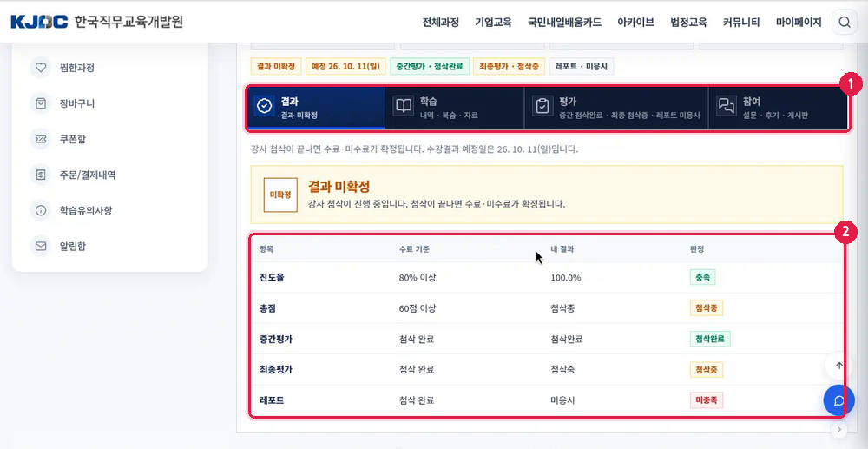Click the small right chevron below chat button
Screen dimensions: 868x449
click(839, 428)
